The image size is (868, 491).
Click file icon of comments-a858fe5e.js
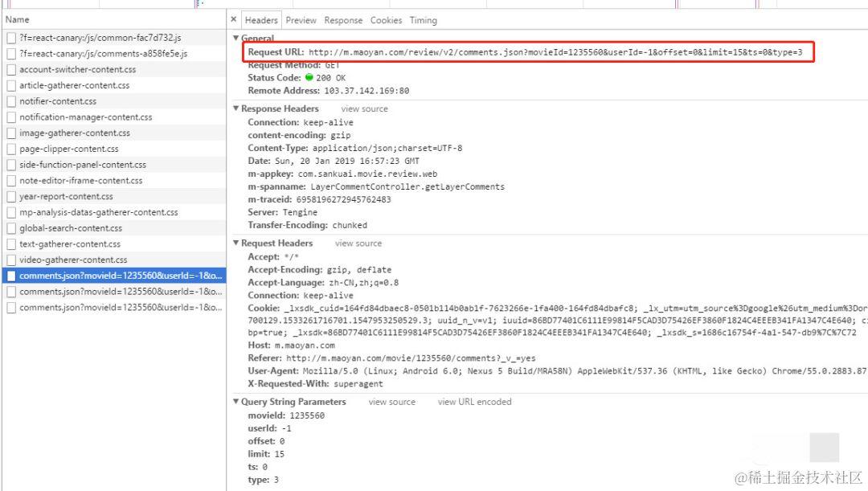point(11,54)
